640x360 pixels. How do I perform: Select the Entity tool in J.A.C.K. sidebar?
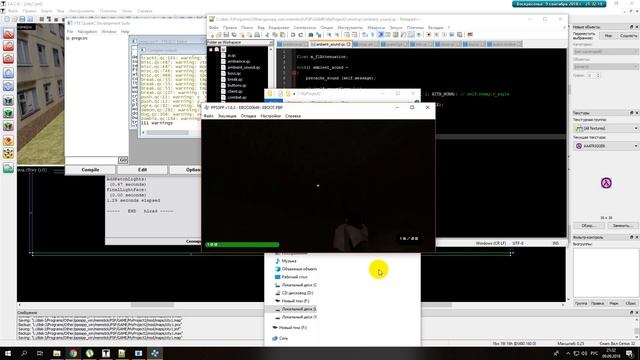(x=8, y=73)
